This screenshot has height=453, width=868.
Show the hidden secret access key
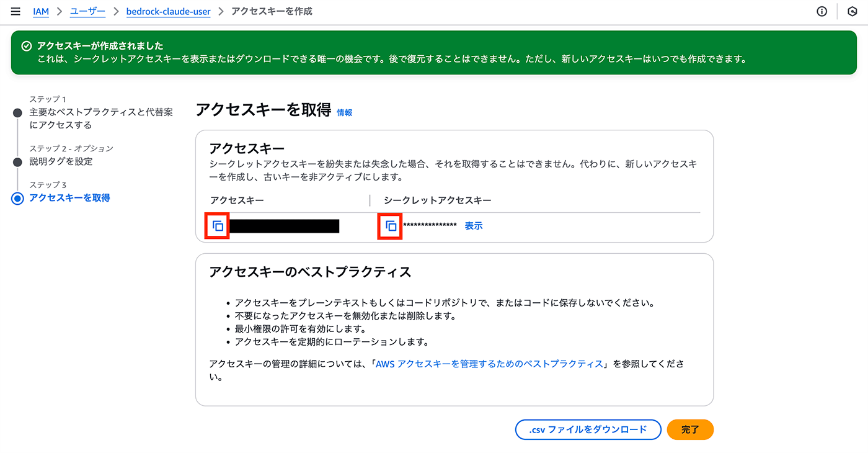tap(474, 226)
